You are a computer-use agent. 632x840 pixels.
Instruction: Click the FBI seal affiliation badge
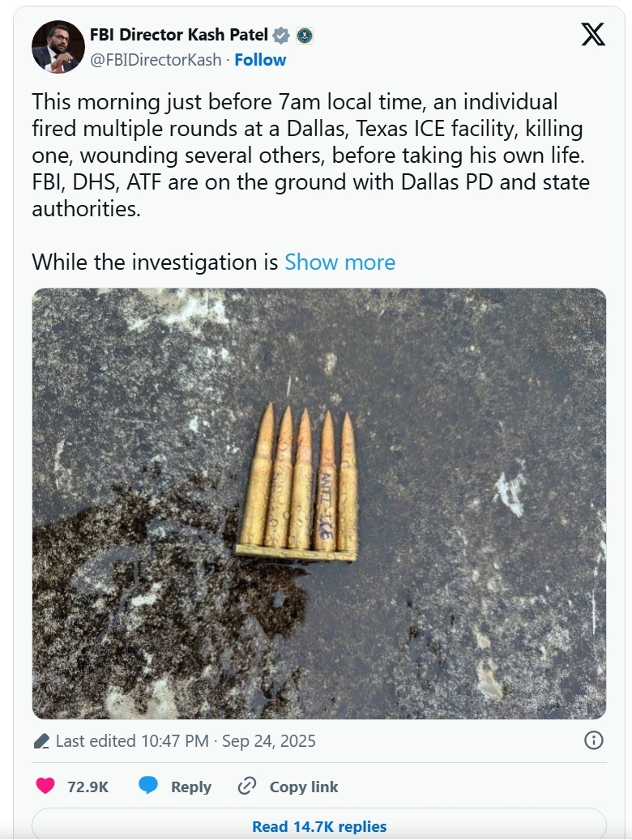pos(305,36)
